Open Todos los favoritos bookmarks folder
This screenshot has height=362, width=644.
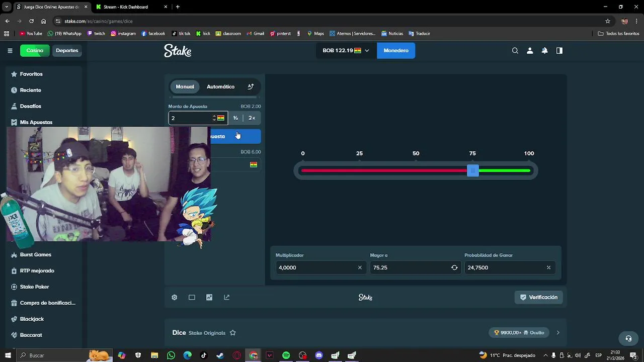618,34
